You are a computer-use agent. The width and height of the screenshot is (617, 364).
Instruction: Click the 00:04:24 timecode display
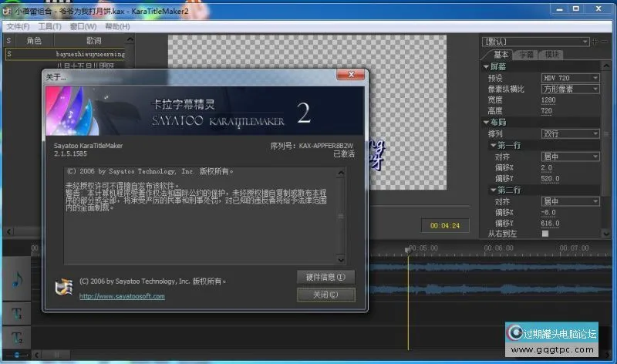(x=445, y=225)
